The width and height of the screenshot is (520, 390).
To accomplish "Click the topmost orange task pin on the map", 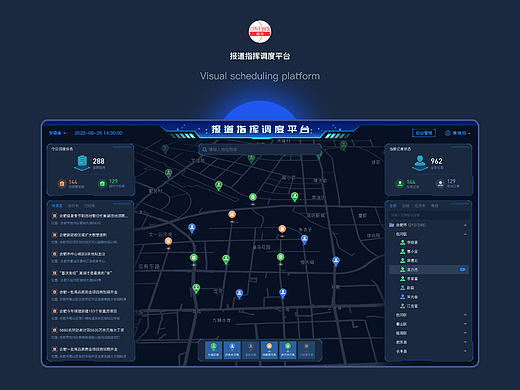I will pos(232,215).
